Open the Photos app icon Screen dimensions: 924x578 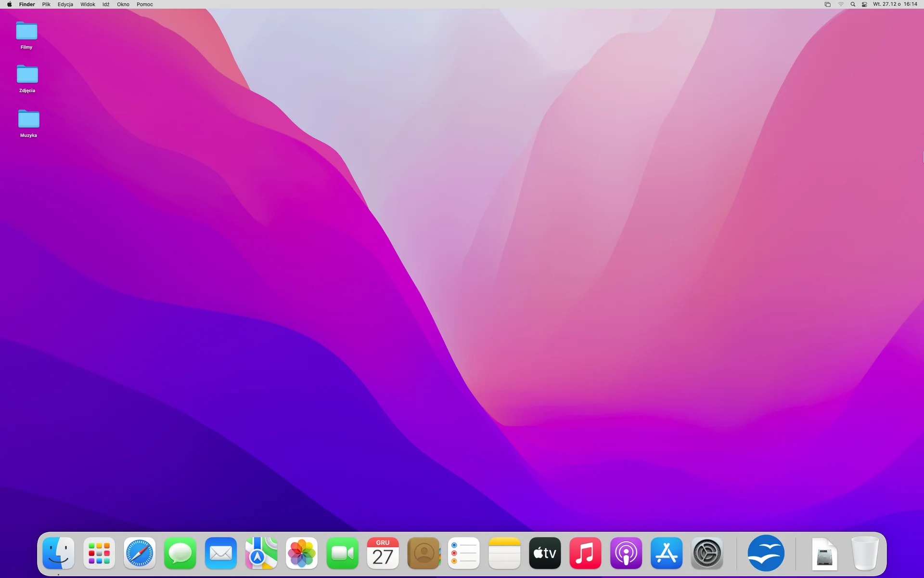tap(302, 553)
